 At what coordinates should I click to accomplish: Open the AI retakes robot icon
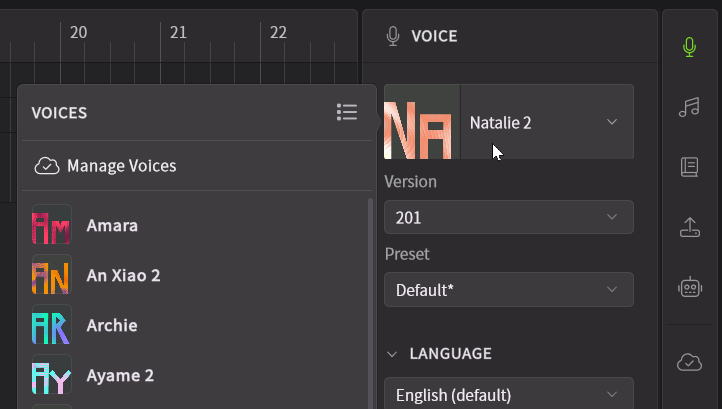690,288
